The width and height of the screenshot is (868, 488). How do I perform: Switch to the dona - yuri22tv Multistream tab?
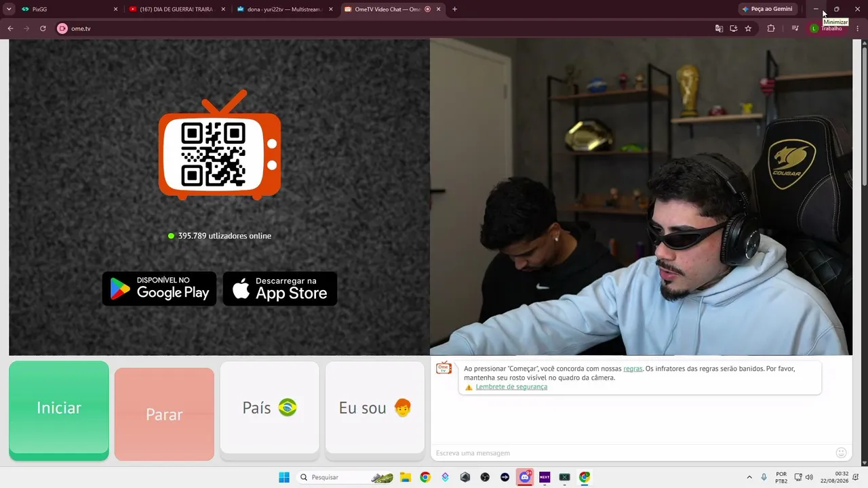[283, 9]
